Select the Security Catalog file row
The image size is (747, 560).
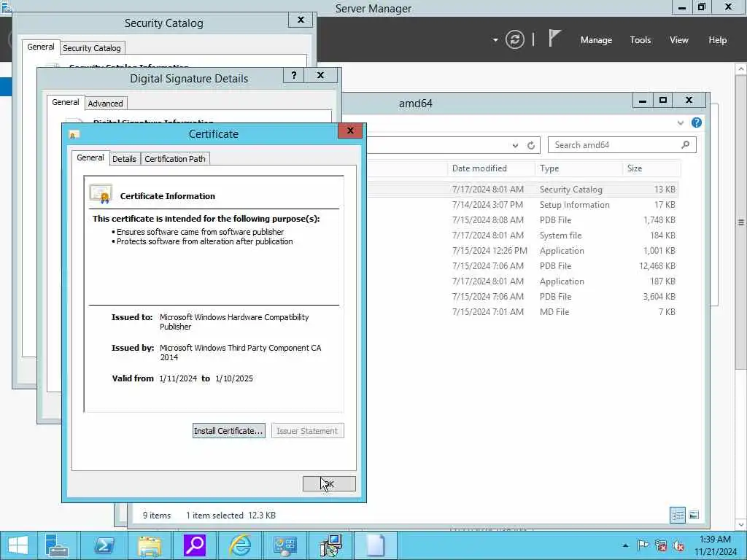pos(522,189)
